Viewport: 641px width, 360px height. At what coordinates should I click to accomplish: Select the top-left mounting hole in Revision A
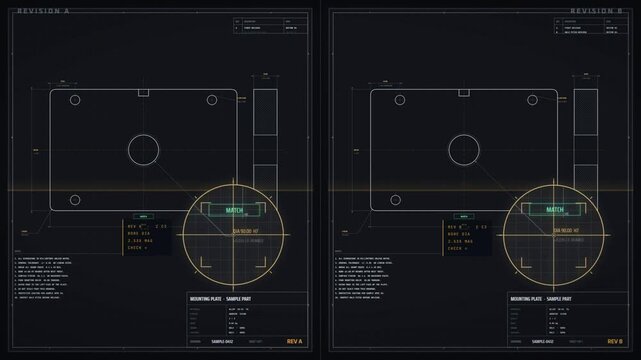click(75, 100)
